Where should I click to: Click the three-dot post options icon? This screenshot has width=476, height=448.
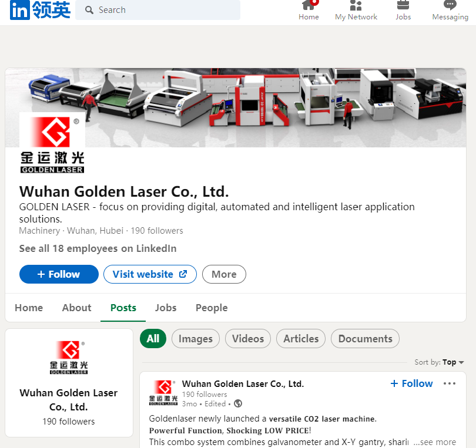450,383
